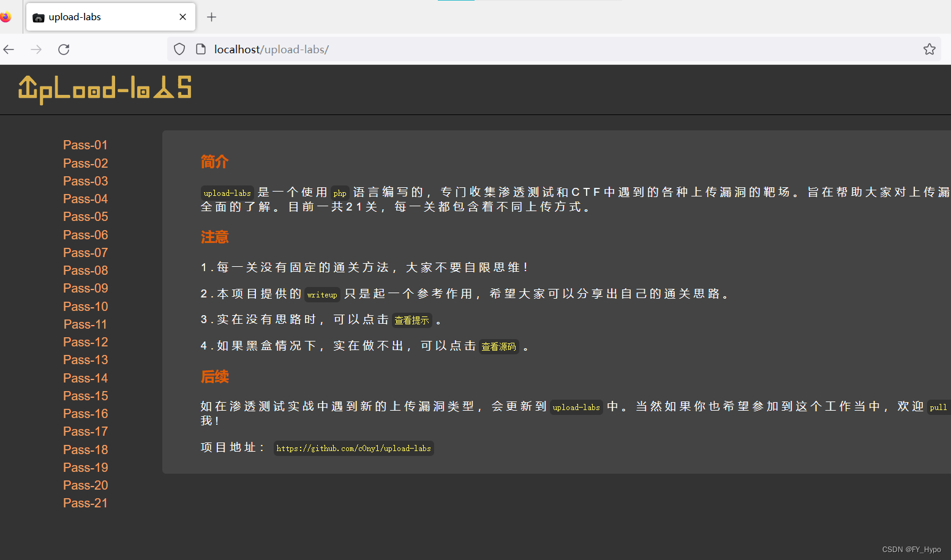Click the shield tracking protection icon

(x=179, y=50)
